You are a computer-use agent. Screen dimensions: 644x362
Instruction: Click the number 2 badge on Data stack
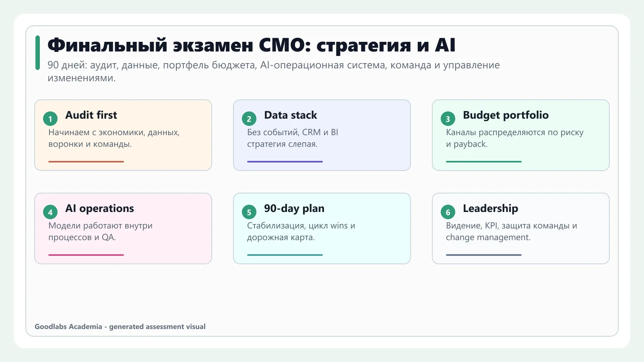coord(249,119)
